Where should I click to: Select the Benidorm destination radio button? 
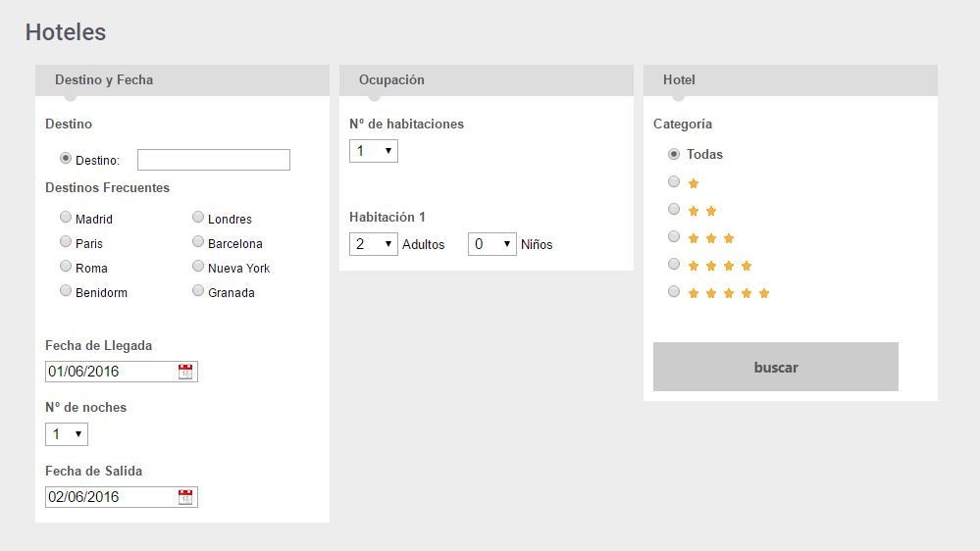coord(66,291)
